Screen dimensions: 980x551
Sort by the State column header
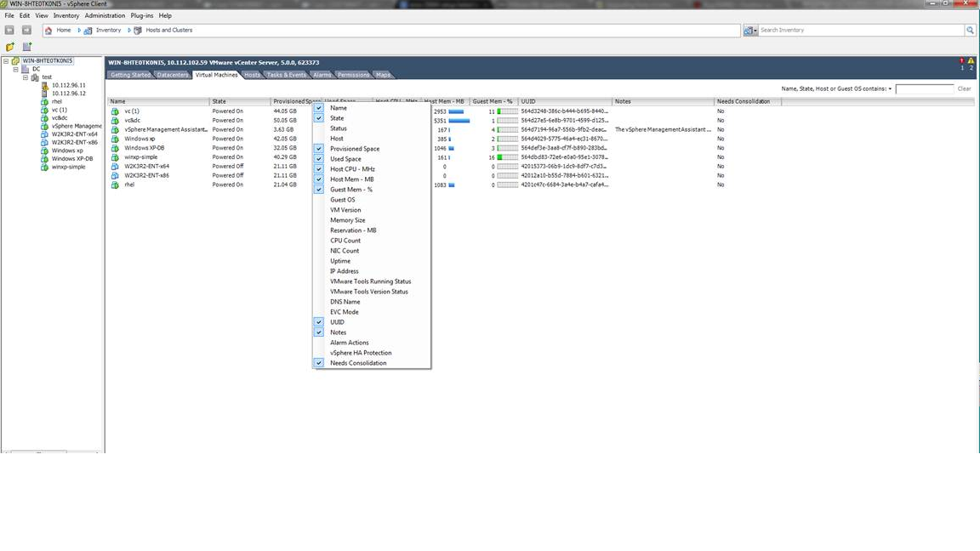240,101
